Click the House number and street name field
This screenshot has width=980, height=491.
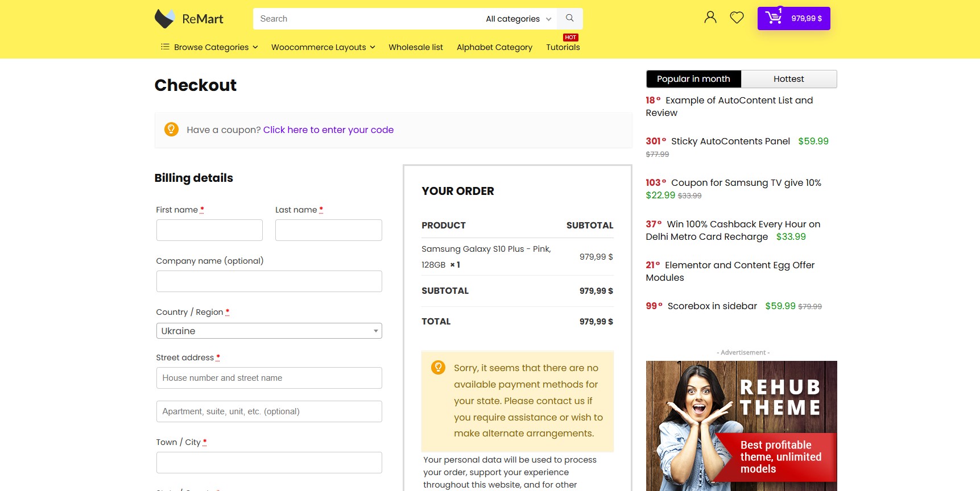tap(269, 378)
